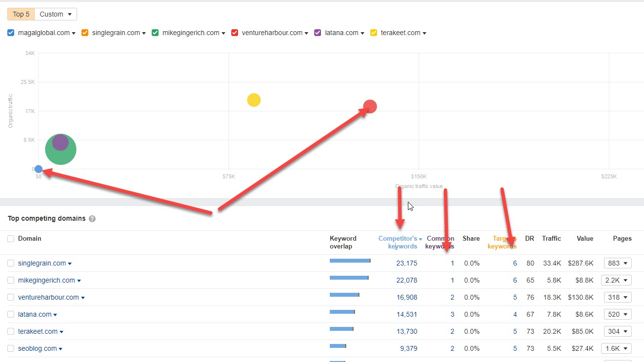
Task: Open the 883 pages dropdown for singlegrain.com
Action: [618, 263]
